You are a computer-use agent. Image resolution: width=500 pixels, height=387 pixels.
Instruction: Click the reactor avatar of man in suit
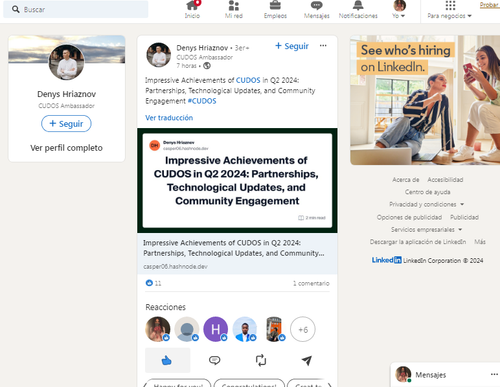[245, 329]
